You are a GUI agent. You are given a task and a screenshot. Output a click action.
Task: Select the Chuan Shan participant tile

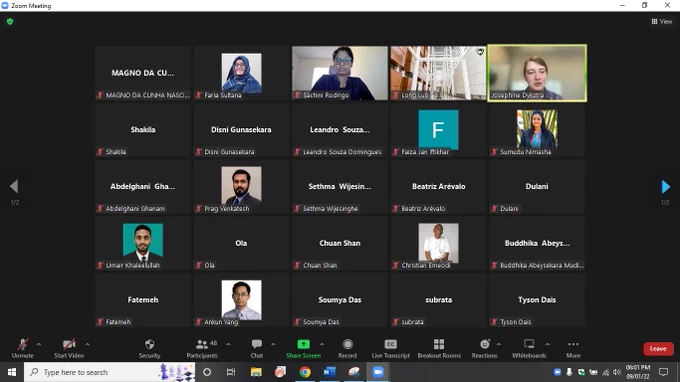(340, 244)
